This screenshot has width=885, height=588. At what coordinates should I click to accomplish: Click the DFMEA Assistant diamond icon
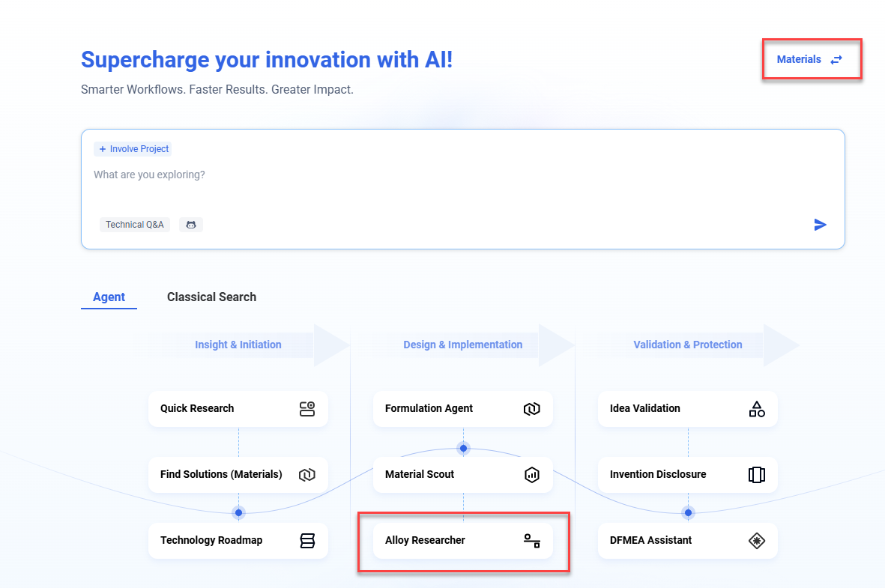click(757, 541)
